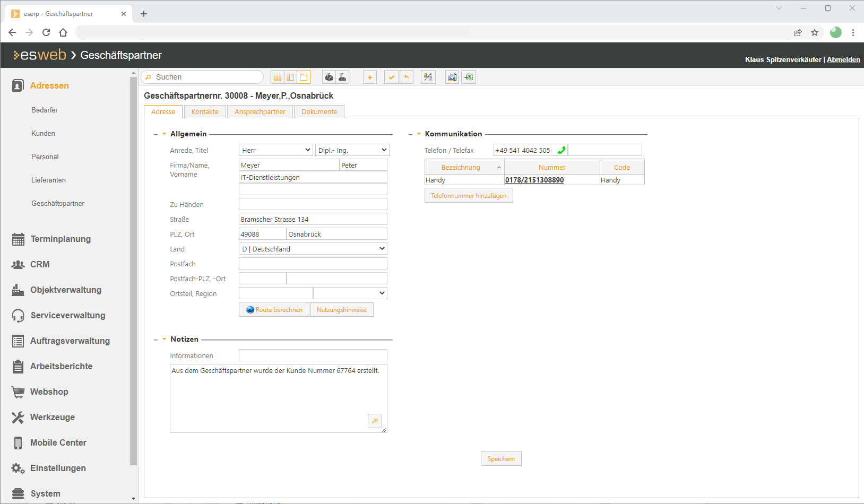Click the undo arrow toolbar icon

click(406, 77)
